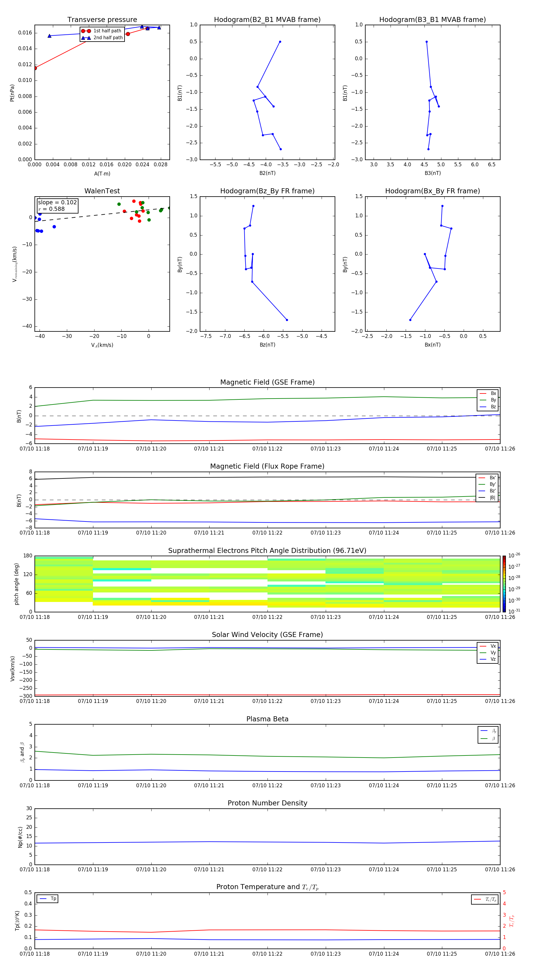Select Bz' in the Flux Rope legend
Screen dimensions: 535x980
coord(487,491)
